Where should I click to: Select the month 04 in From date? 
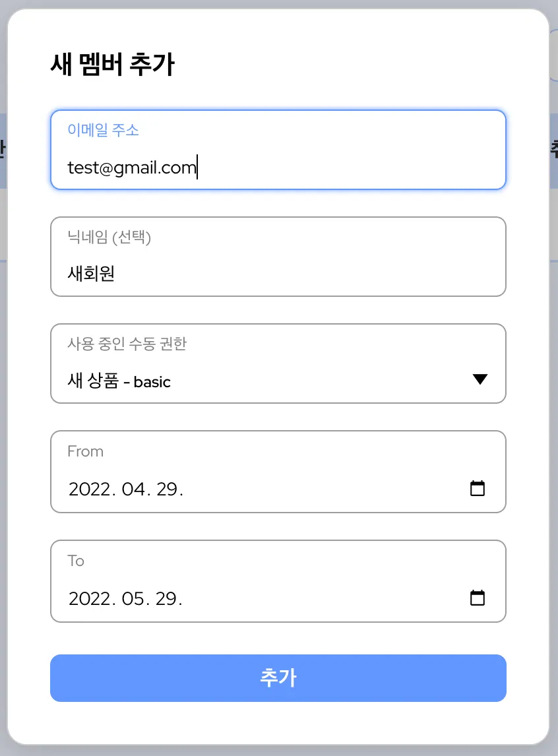(133, 489)
